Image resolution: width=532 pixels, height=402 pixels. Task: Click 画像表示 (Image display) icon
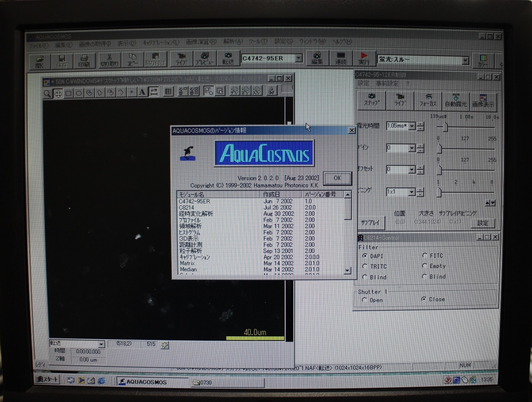(x=483, y=101)
